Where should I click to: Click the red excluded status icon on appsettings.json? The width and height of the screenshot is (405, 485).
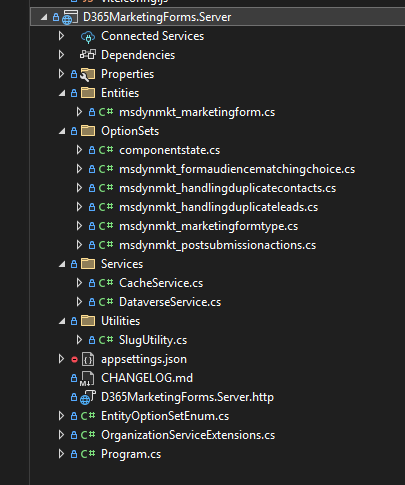[x=74, y=359]
